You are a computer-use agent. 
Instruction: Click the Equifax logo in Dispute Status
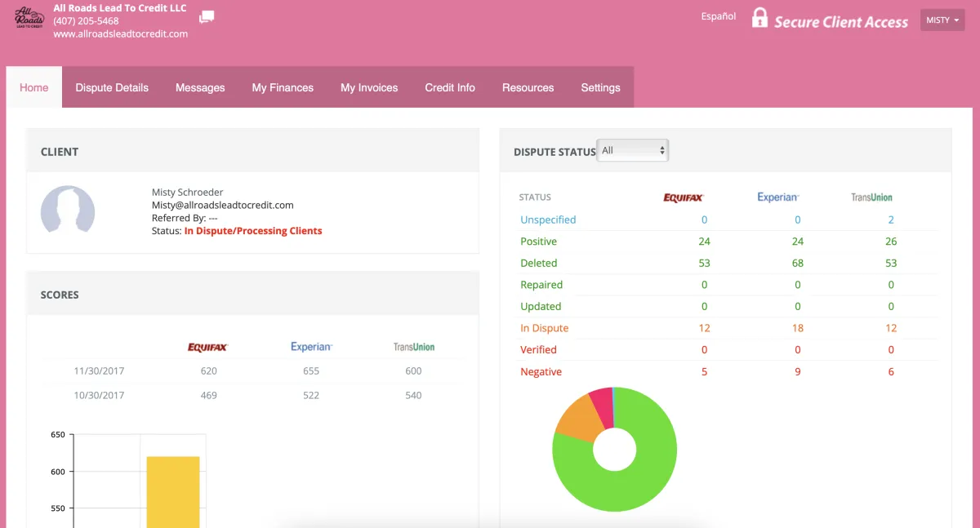(x=683, y=197)
